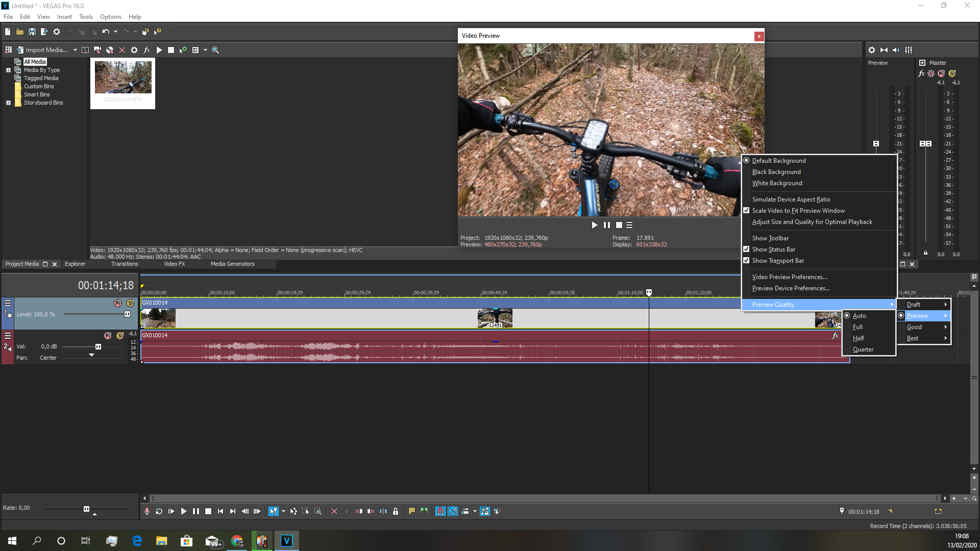The image size is (980, 551).
Task: Select Half preview resolution
Action: (x=859, y=338)
